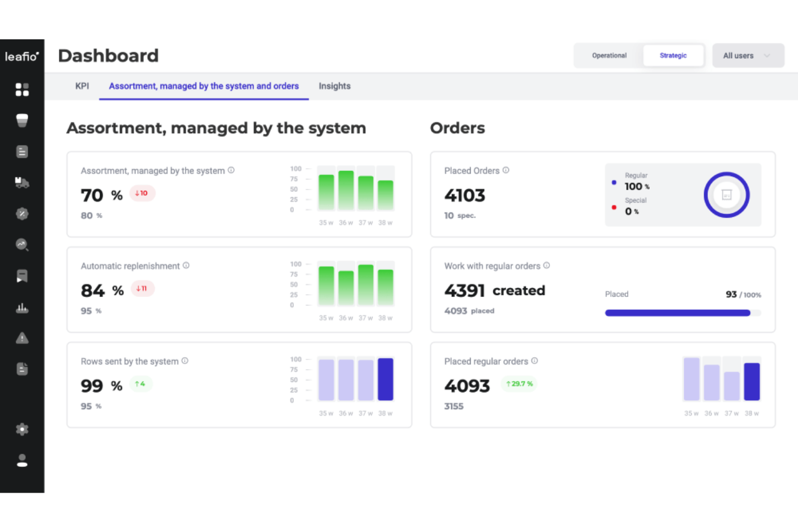
Task: Open the settings gear in the sidebar
Action: pyautogui.click(x=22, y=429)
